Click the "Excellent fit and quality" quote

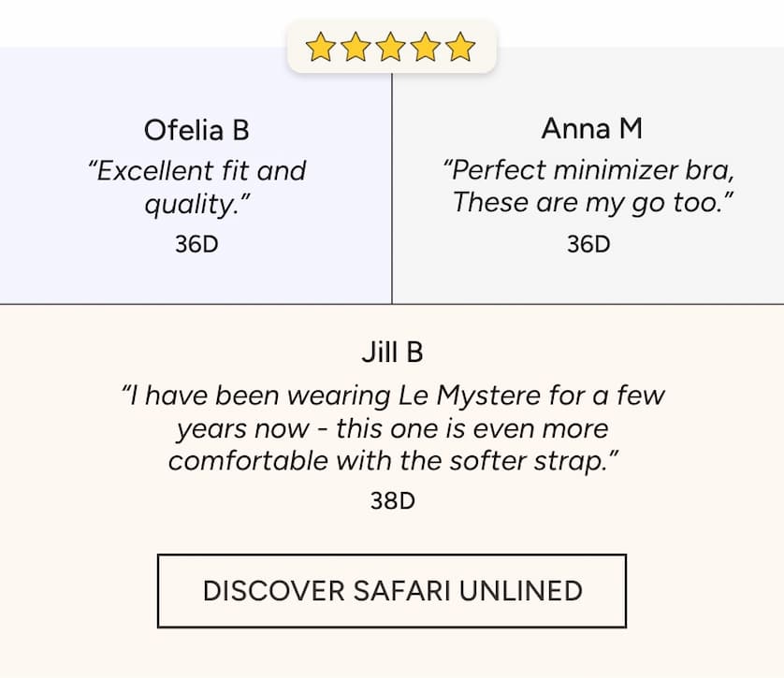click(x=196, y=187)
